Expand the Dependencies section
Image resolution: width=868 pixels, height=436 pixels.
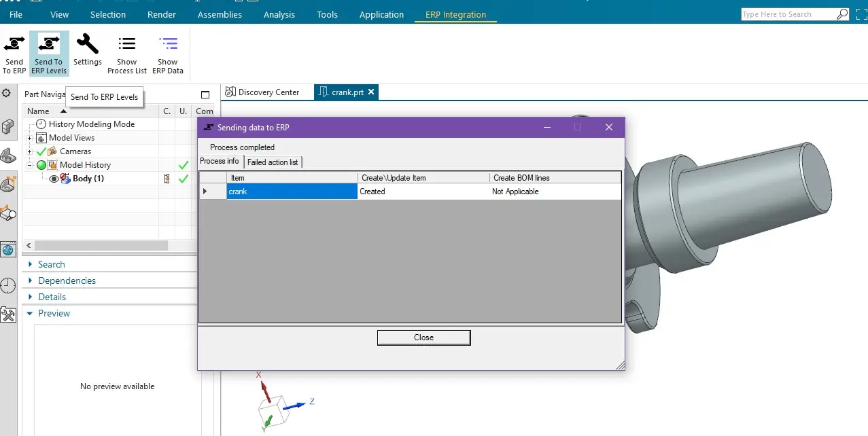coord(67,280)
